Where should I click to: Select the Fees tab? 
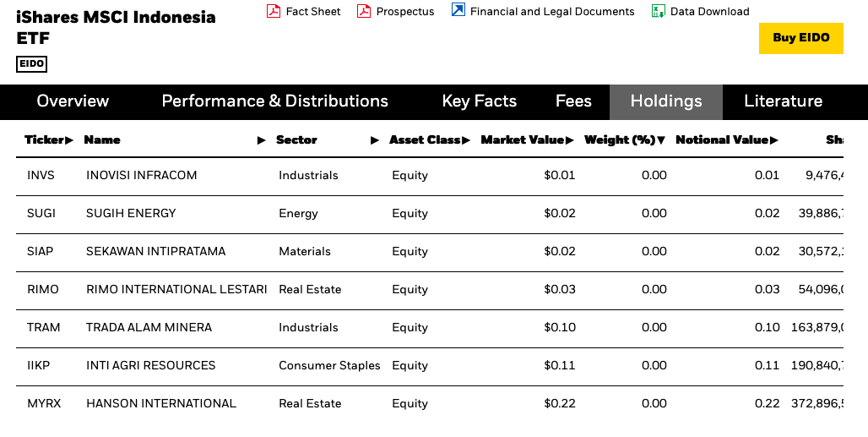coord(573,101)
